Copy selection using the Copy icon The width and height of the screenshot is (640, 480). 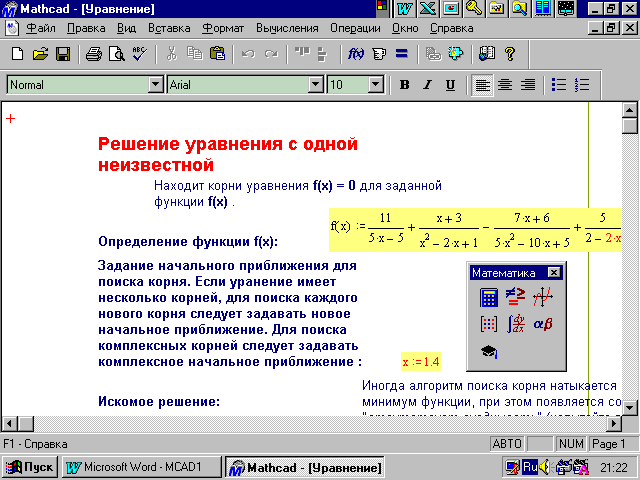click(195, 54)
